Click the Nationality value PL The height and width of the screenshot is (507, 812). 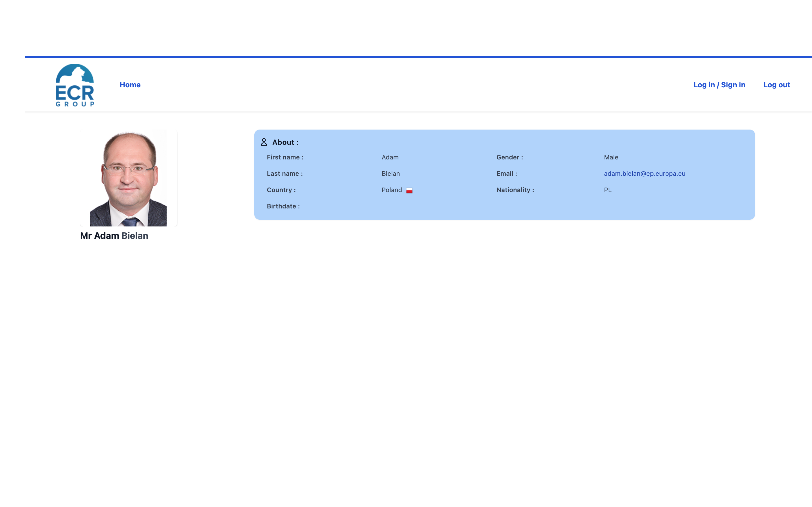click(x=608, y=190)
